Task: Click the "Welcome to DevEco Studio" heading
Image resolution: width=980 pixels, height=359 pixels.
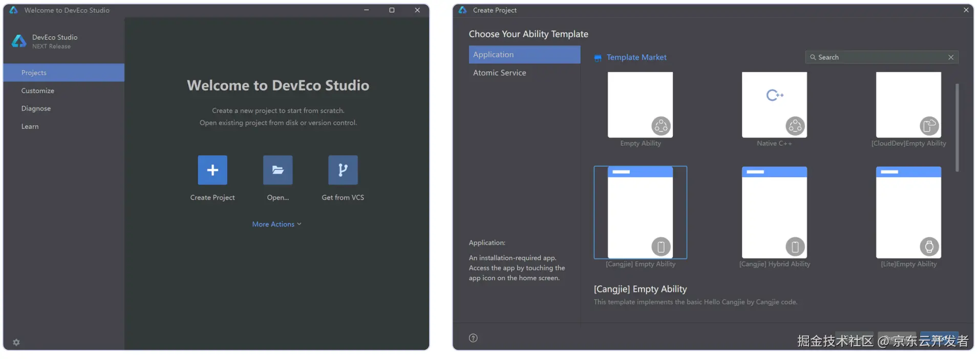Action: point(278,85)
